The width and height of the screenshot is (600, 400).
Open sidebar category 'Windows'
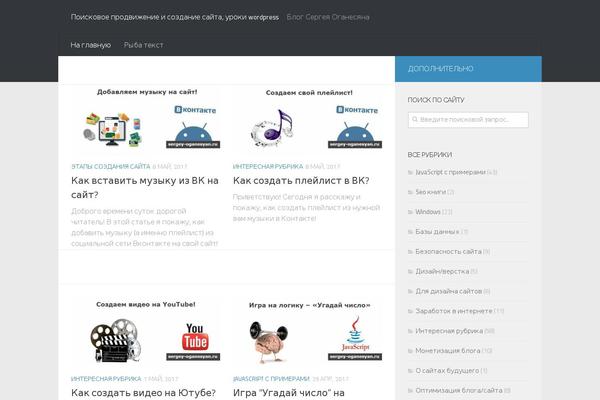pos(428,212)
